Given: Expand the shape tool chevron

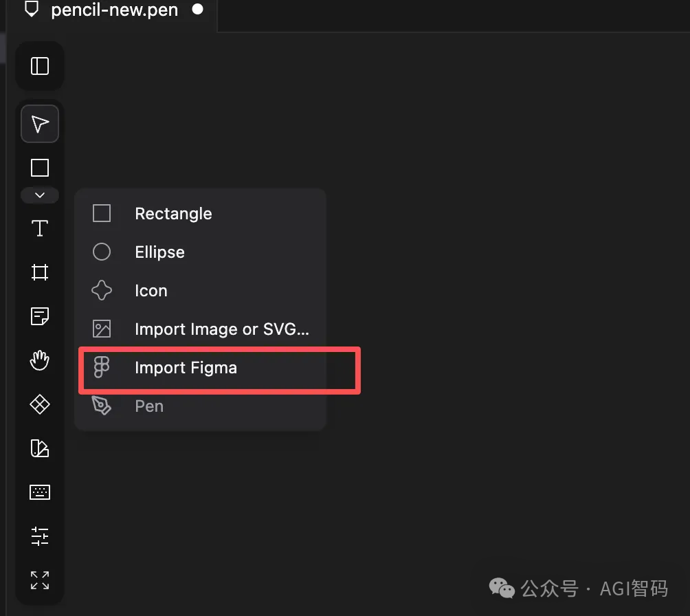Looking at the screenshot, I should [39, 195].
